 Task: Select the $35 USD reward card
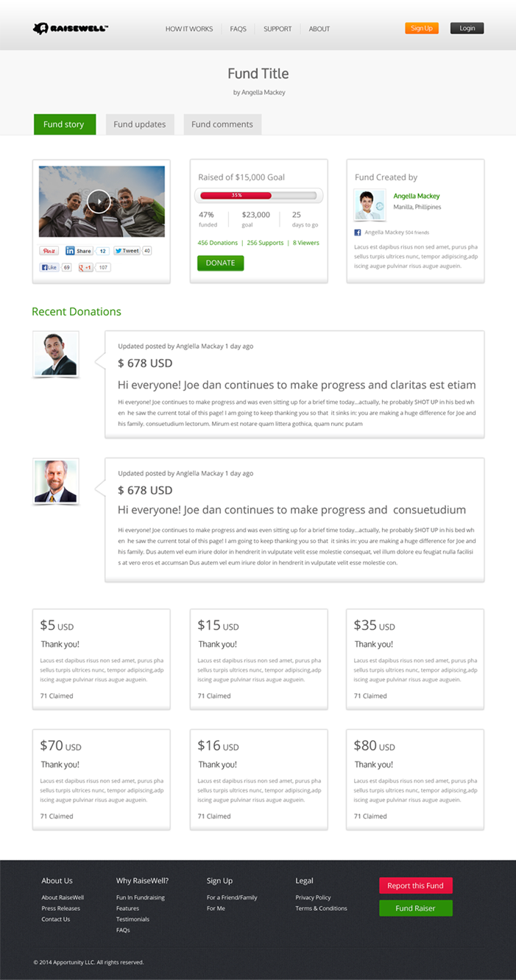(415, 659)
